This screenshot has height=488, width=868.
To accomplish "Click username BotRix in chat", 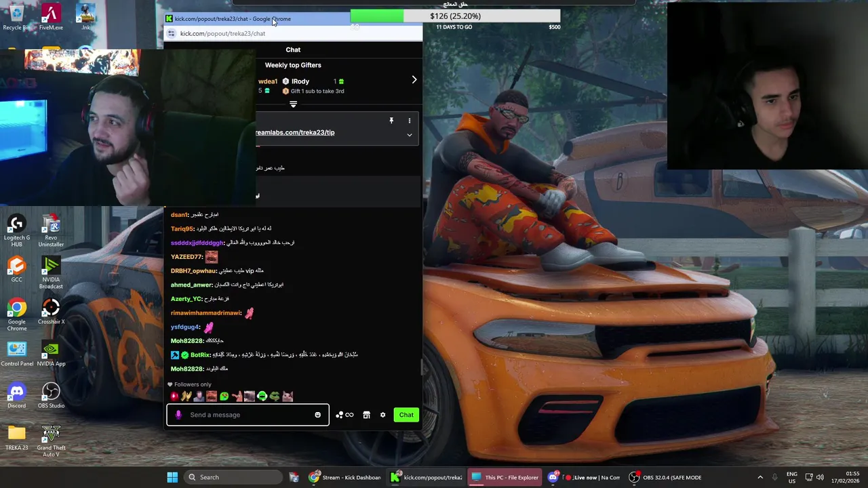I will pyautogui.click(x=200, y=354).
